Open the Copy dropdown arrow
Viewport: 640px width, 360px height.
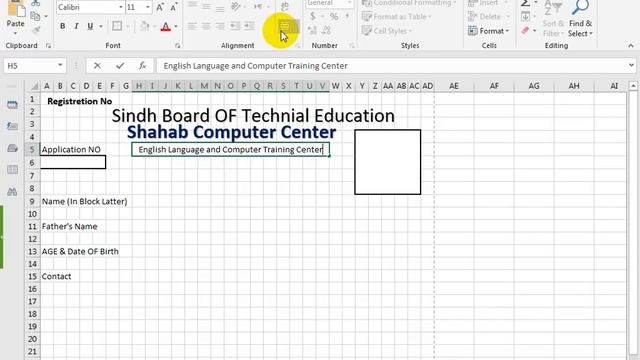(x=46, y=16)
